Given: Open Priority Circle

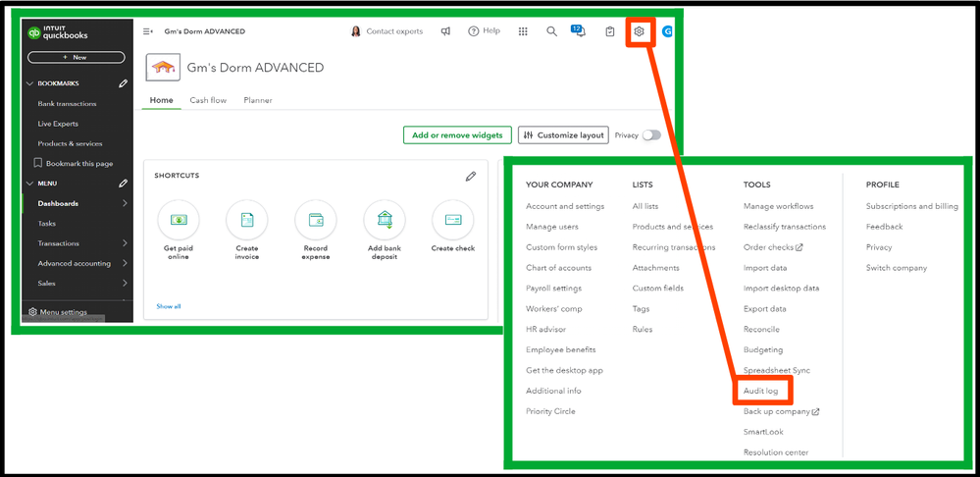Looking at the screenshot, I should [550, 411].
